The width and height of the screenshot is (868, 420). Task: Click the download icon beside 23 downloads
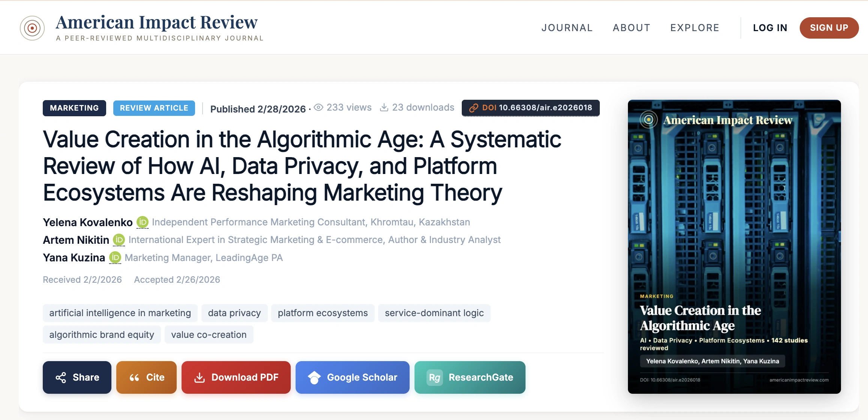pos(384,108)
